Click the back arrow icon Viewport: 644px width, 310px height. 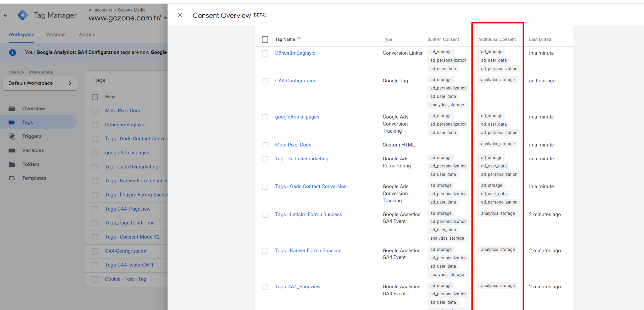(x=5, y=15)
